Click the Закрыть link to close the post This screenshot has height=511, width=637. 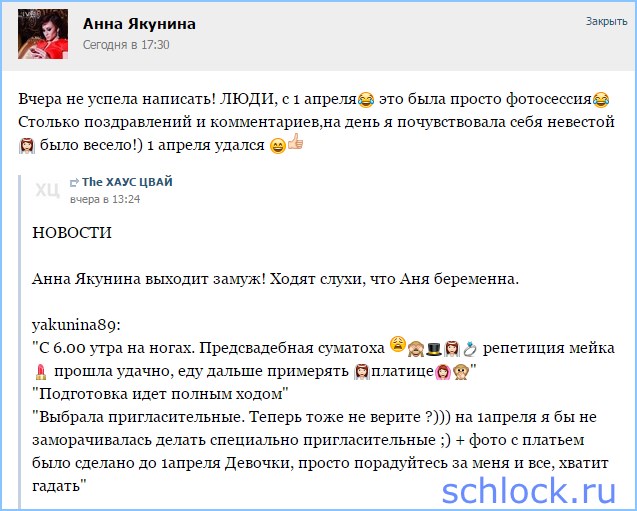[606, 21]
